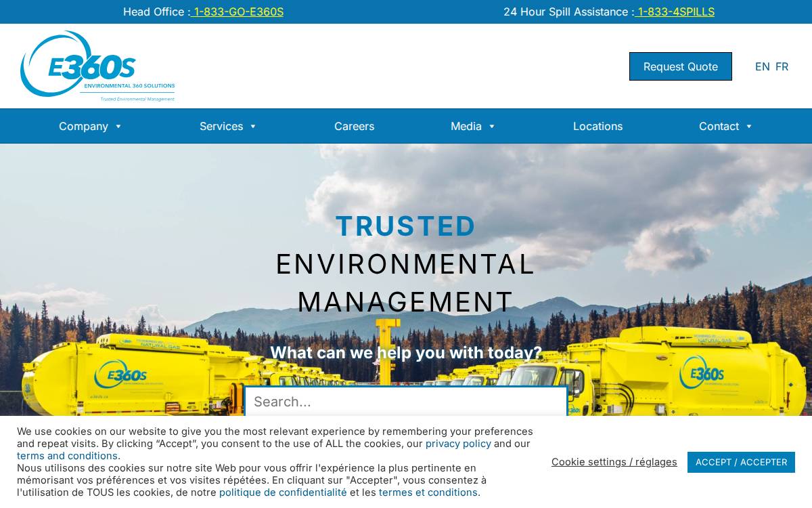The width and height of the screenshot is (812, 508).
Task: Go to the Locations page
Action: [x=597, y=126]
